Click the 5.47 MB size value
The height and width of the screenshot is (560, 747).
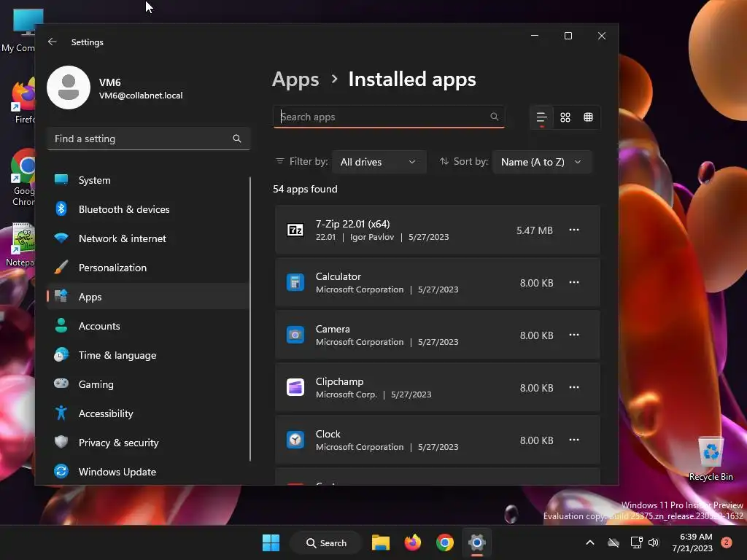(x=535, y=230)
